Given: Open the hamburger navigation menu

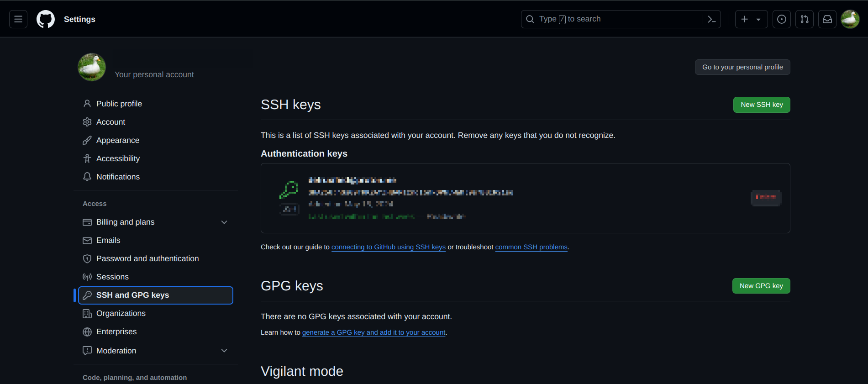Looking at the screenshot, I should [18, 19].
